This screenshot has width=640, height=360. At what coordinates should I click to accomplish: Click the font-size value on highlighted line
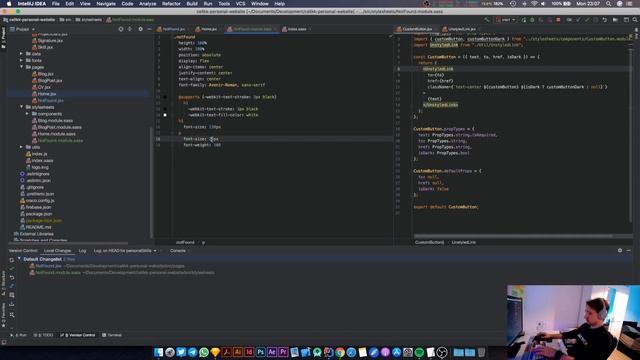click(215, 139)
